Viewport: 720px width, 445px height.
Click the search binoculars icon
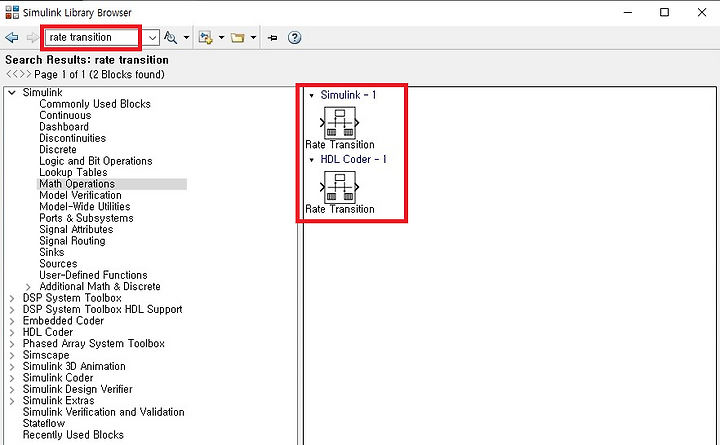click(170, 38)
